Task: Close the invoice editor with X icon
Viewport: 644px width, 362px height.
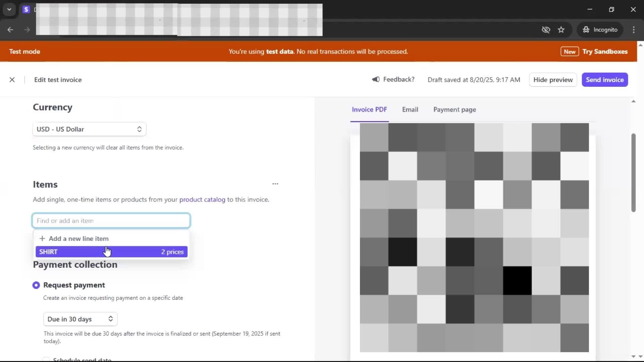Action: pos(12,80)
